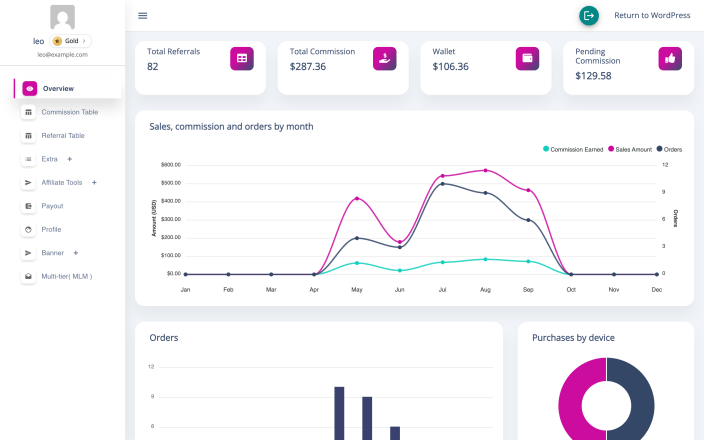This screenshot has width=704, height=440.
Task: Click the July Orders data point
Action: [443, 184]
